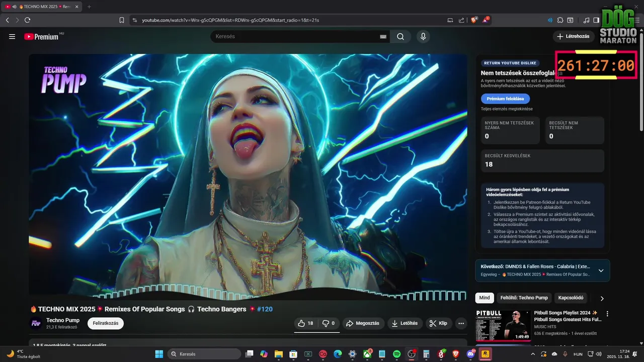Open the Létrehozás create menu
The height and width of the screenshot is (362, 644).
pos(574,37)
